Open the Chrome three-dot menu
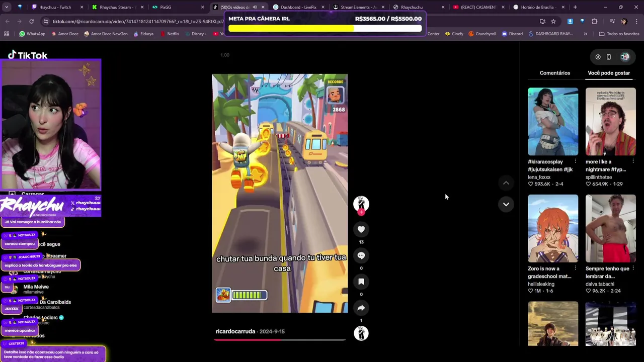The width and height of the screenshot is (644, 362). pos(636,21)
